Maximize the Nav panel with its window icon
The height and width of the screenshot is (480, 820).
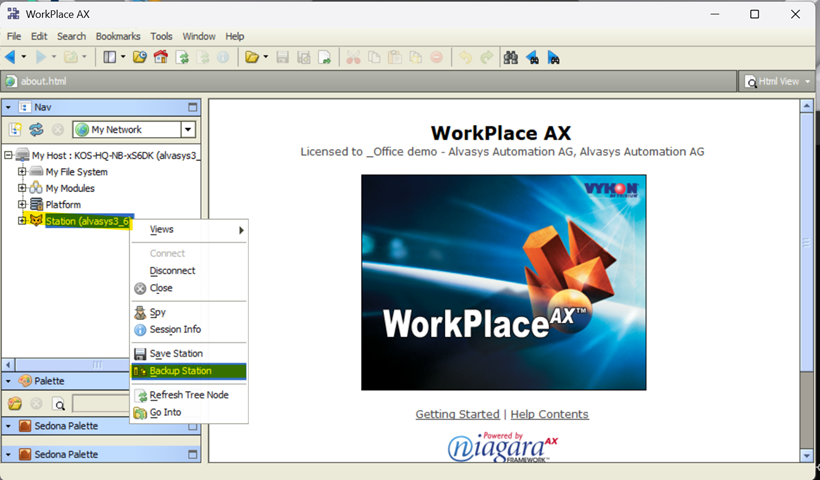tap(192, 107)
